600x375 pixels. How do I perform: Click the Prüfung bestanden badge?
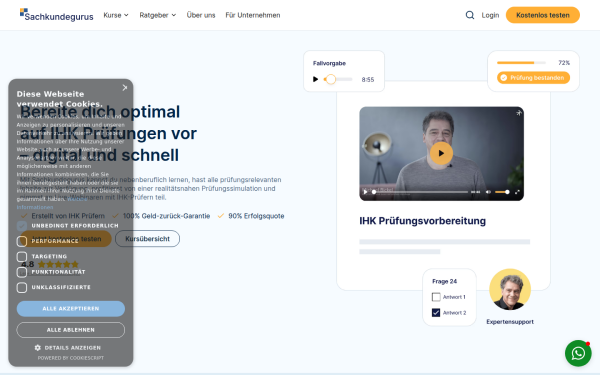coord(533,78)
